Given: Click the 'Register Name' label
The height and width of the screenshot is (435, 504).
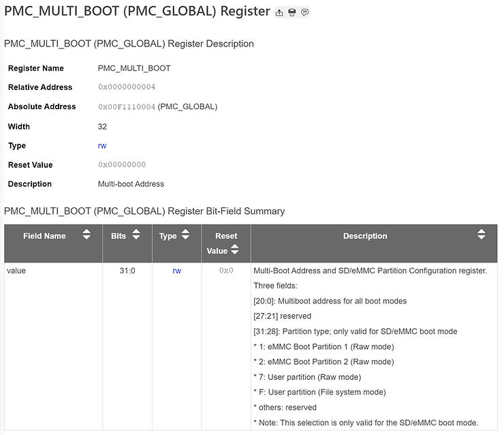Looking at the screenshot, I should tap(36, 69).
